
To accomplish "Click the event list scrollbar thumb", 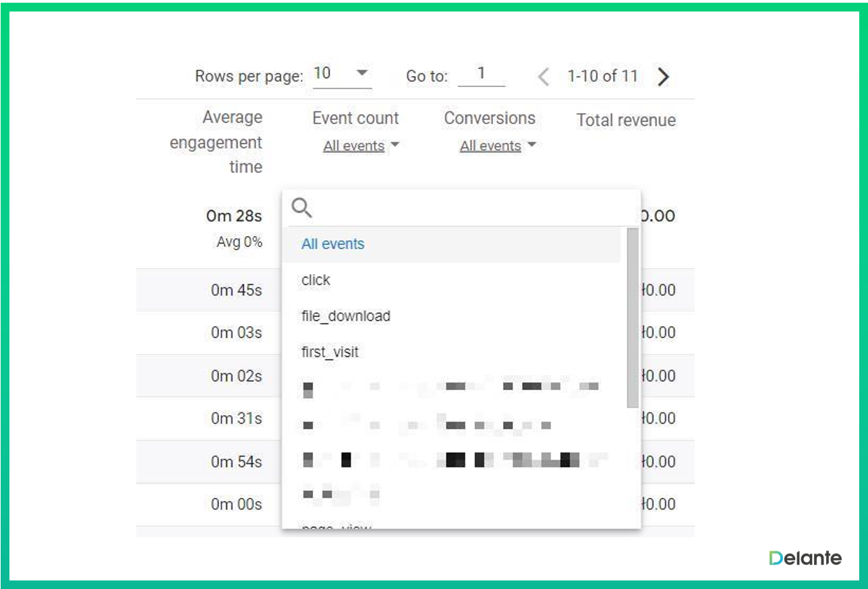I will (632, 317).
